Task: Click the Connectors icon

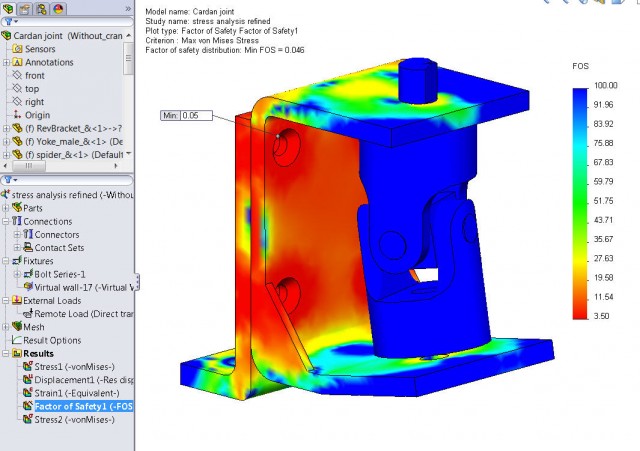Action: tap(28, 234)
